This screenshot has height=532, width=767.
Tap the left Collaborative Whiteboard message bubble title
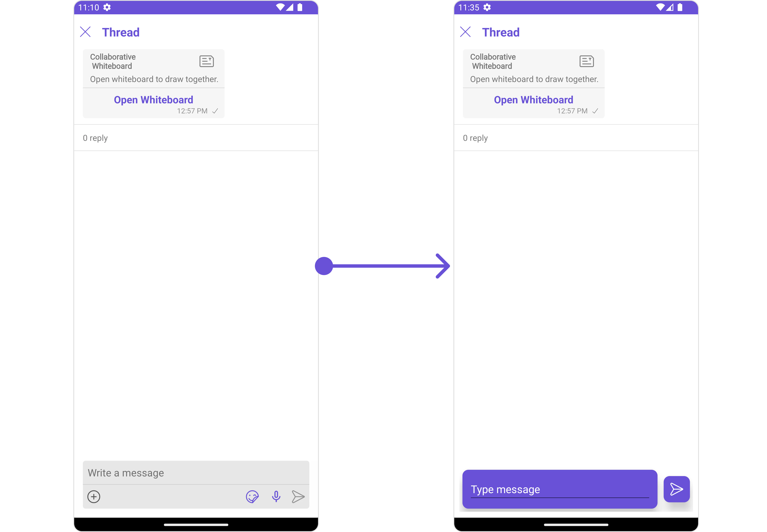coord(113,61)
